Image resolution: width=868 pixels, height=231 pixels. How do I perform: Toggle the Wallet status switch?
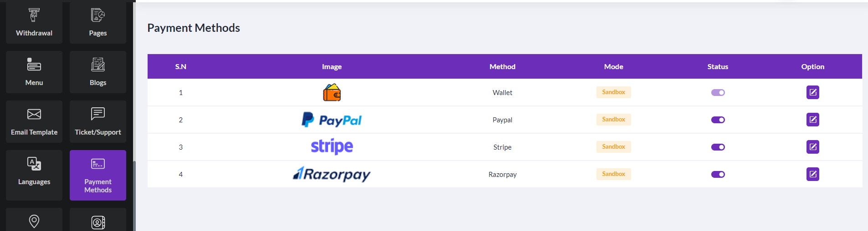pyautogui.click(x=718, y=92)
